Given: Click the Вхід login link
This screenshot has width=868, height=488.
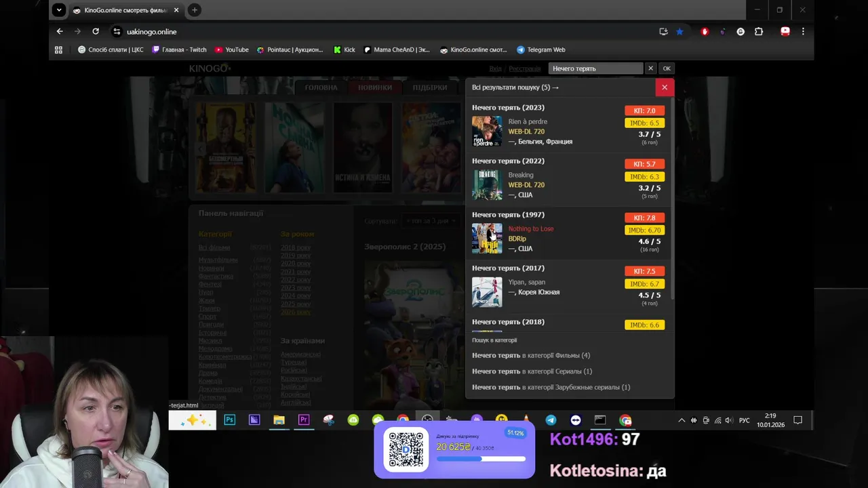Looking at the screenshot, I should point(496,69).
